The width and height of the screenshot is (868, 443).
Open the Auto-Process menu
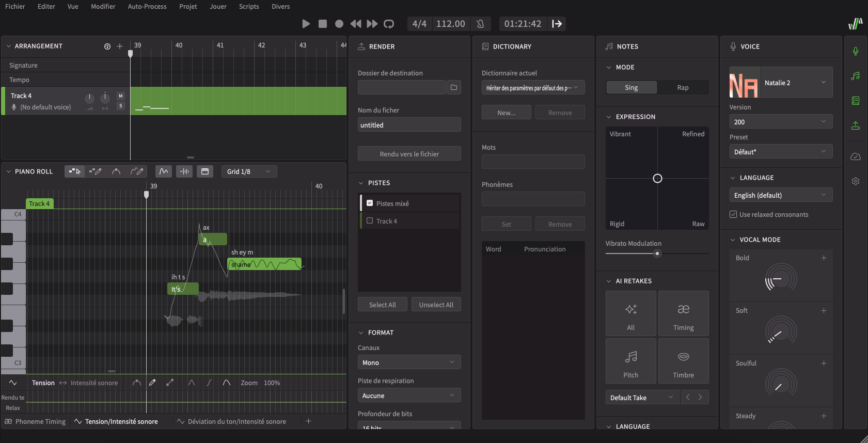coord(147,7)
